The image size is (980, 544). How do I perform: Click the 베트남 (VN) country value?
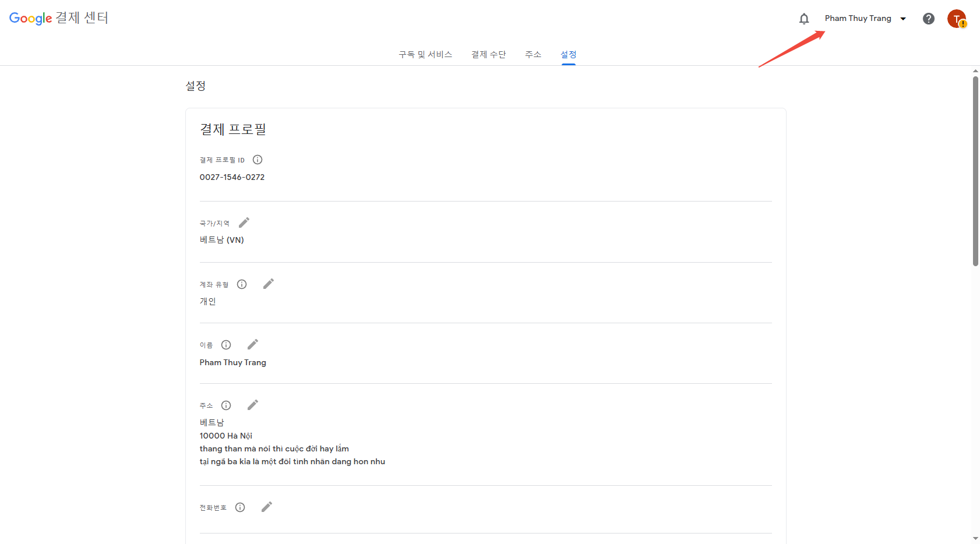tap(221, 240)
